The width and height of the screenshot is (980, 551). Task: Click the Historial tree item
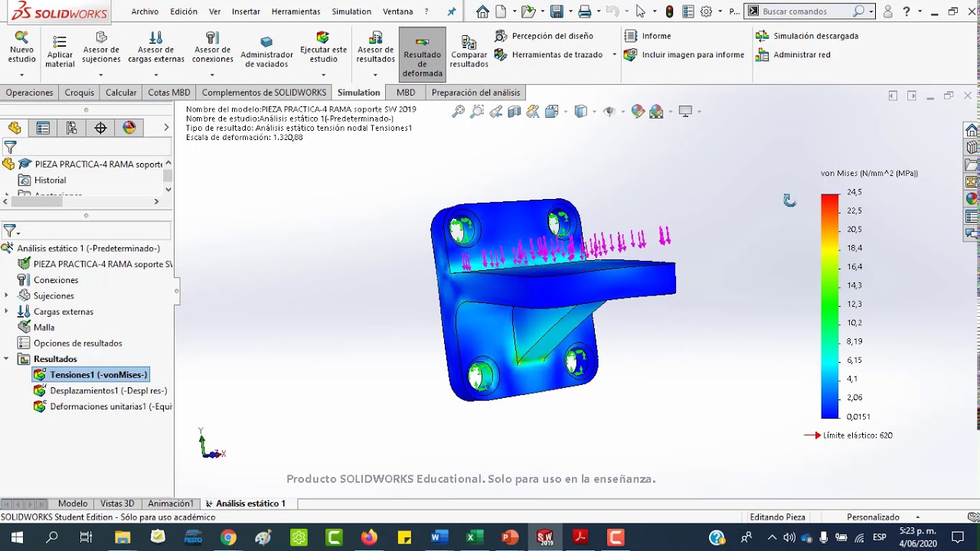tap(43, 180)
